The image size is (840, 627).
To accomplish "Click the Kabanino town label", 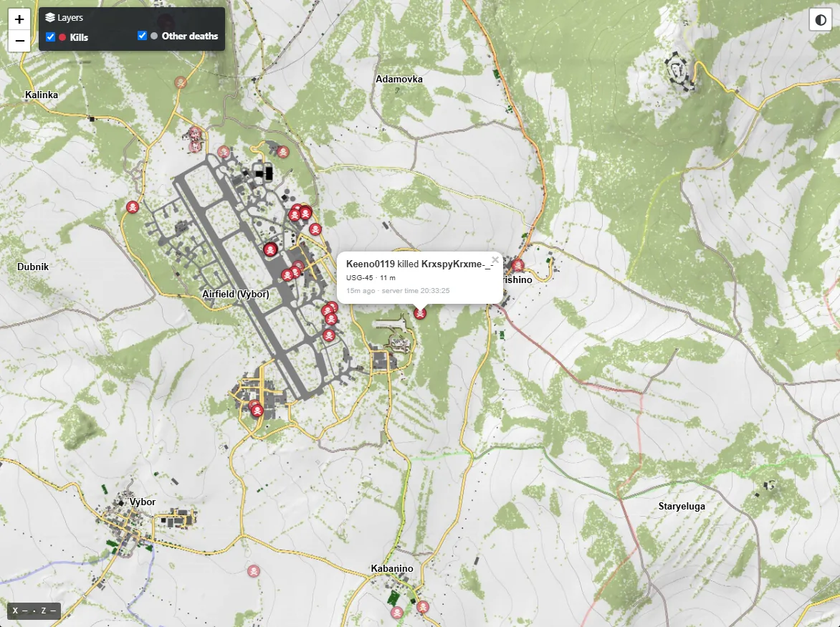I will point(392,568).
